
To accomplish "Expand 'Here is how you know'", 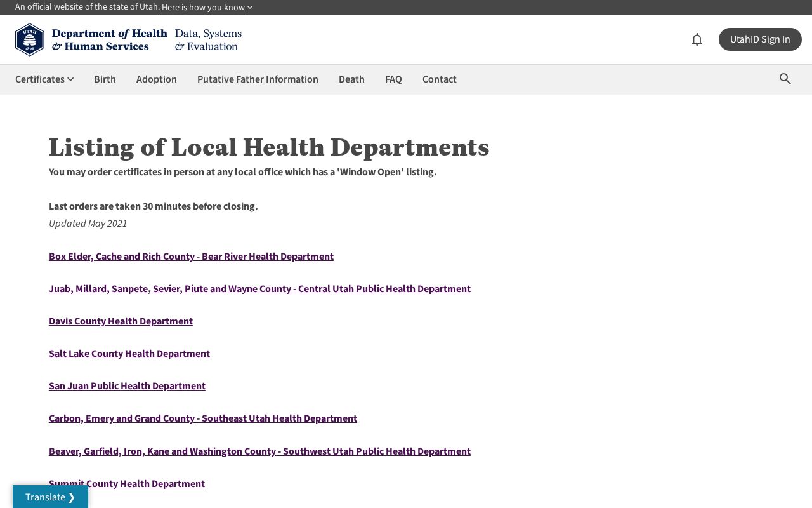I will tap(207, 7).
